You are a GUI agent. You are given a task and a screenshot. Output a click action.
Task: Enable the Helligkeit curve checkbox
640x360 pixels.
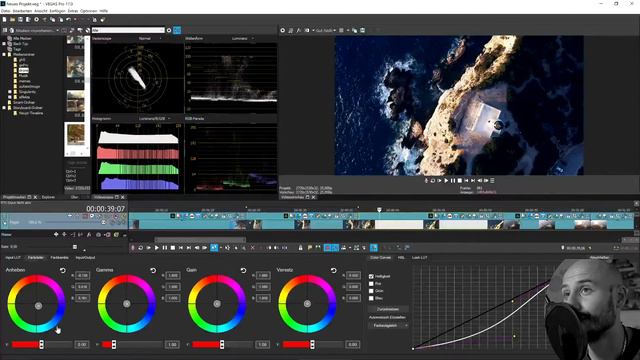pyautogui.click(x=371, y=276)
